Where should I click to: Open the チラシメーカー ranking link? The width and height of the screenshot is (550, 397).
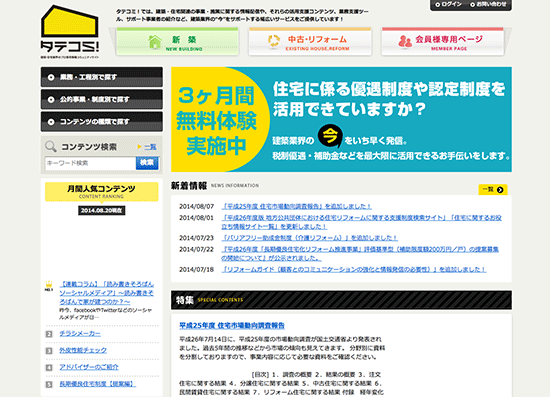tap(80, 334)
